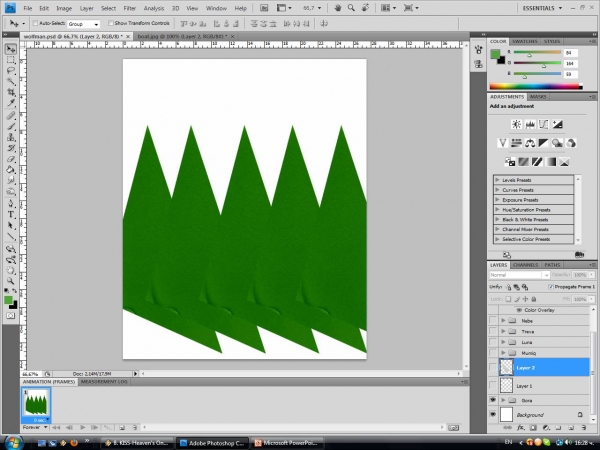Select the Pen tool
Image resolution: width=600 pixels, height=450 pixels.
click(11, 204)
